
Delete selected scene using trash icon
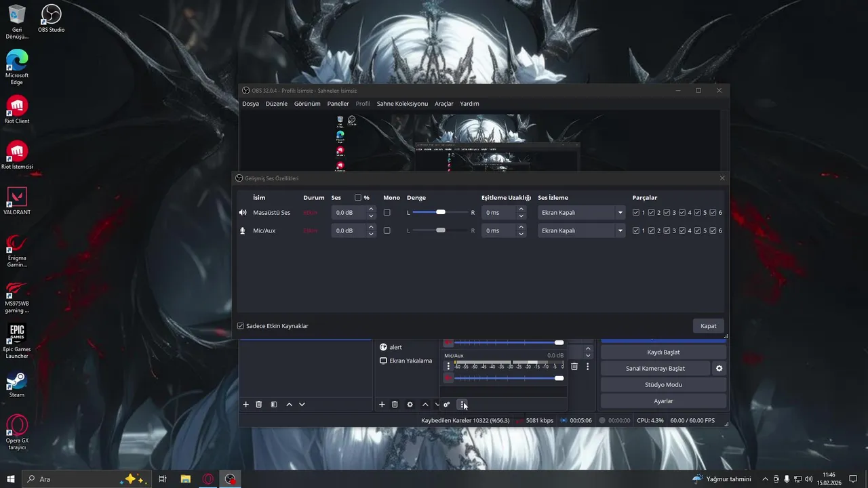tap(258, 405)
